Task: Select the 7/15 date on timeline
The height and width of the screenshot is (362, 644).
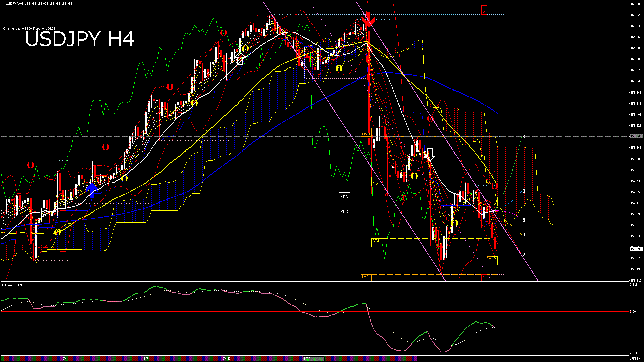Action: pos(226,359)
